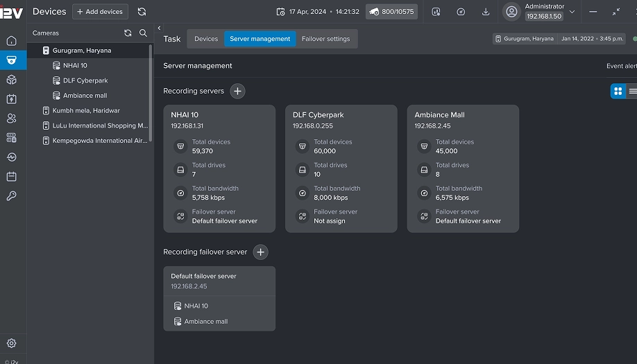Image resolution: width=637 pixels, height=364 pixels.
Task: Click the I2V logo
Action: (11, 12)
